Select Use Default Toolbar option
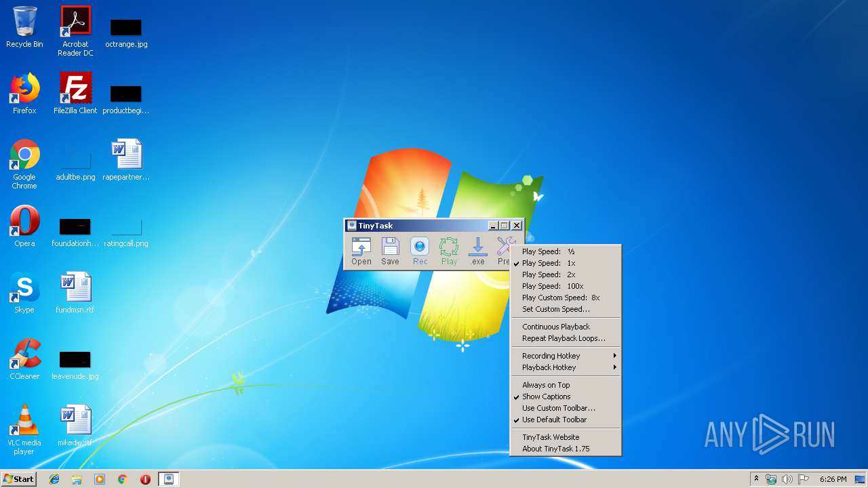 566,420
